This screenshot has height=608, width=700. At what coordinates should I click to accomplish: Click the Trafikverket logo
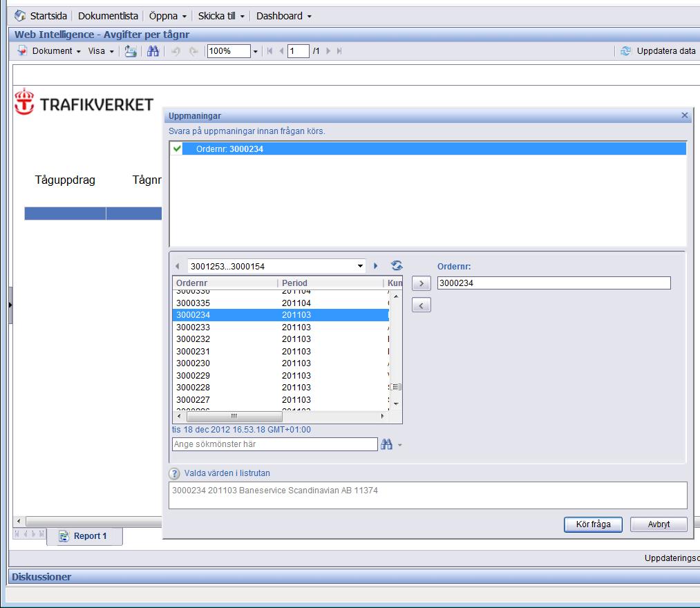point(84,102)
